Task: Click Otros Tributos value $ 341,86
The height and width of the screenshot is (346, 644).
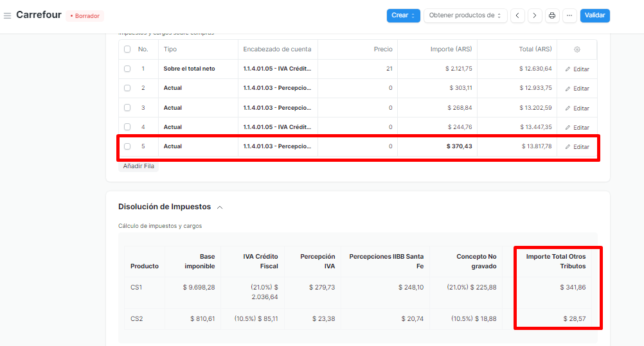Action: (573, 288)
